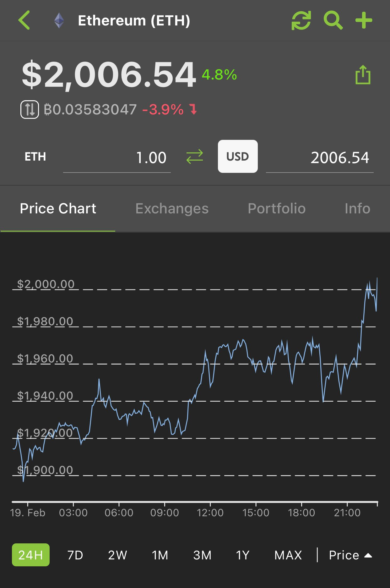Open the USD currency selector
390x588 pixels.
pos(238,156)
